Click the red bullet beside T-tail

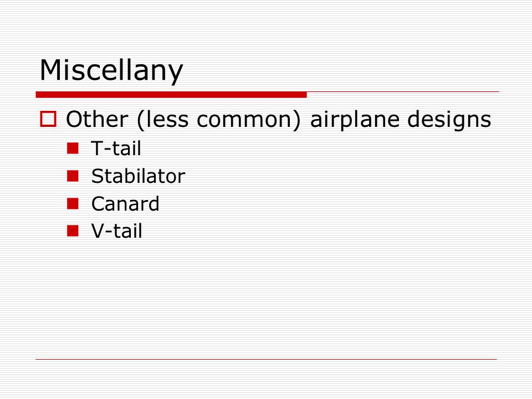[73, 149]
